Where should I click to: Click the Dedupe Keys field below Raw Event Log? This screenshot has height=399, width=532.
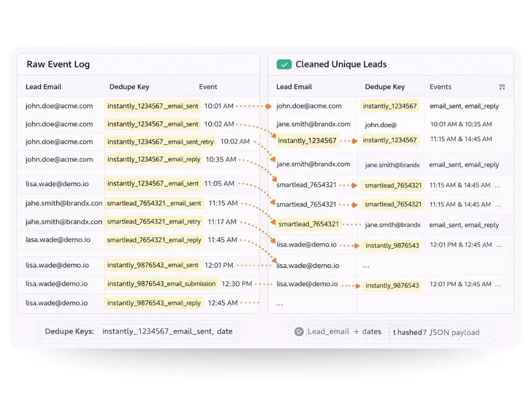click(167, 332)
